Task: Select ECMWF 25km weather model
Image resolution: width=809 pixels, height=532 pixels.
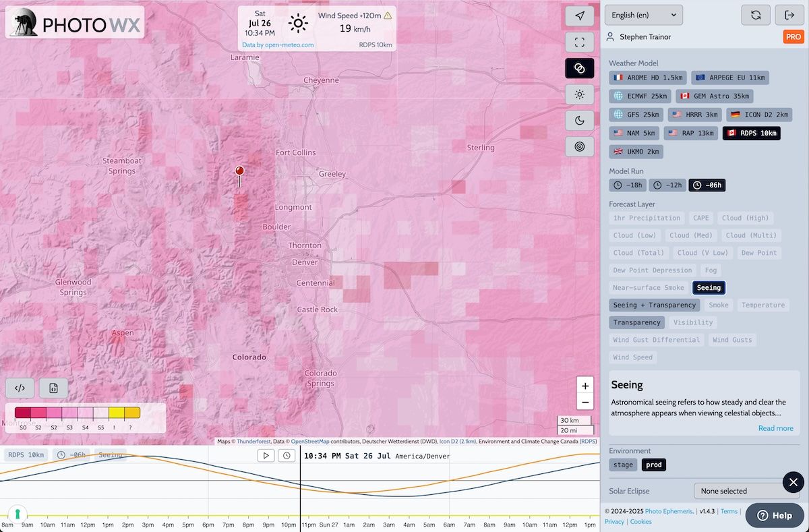Action: 640,96
